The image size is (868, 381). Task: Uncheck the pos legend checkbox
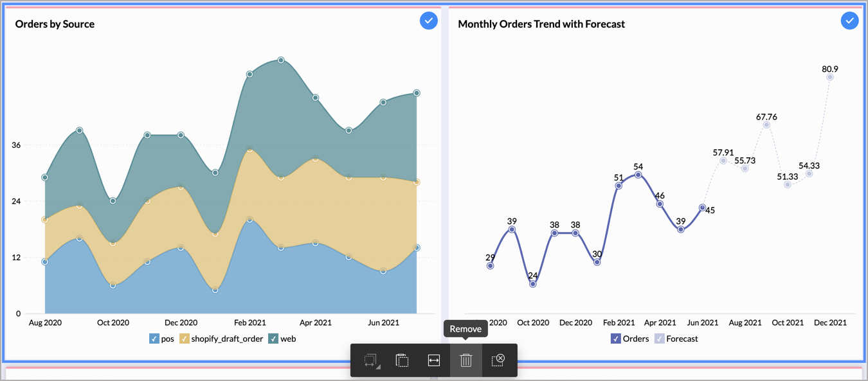[x=154, y=339]
